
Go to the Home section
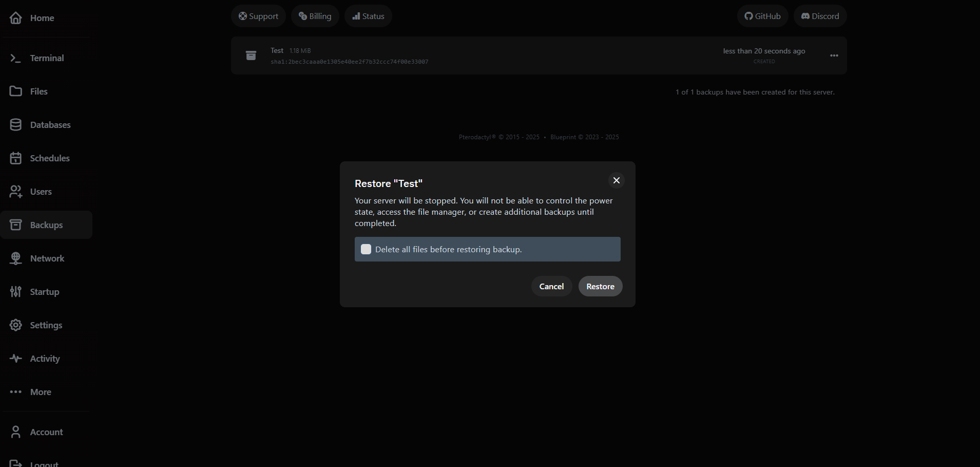click(42, 17)
